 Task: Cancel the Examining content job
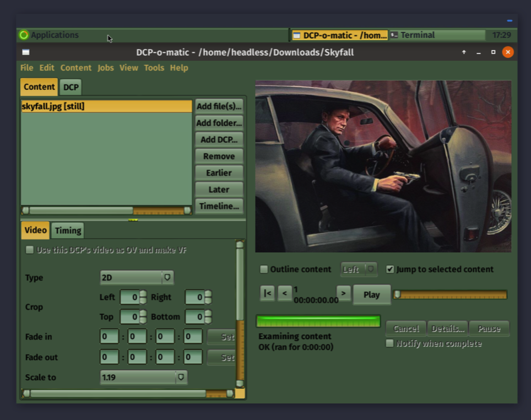tap(406, 329)
